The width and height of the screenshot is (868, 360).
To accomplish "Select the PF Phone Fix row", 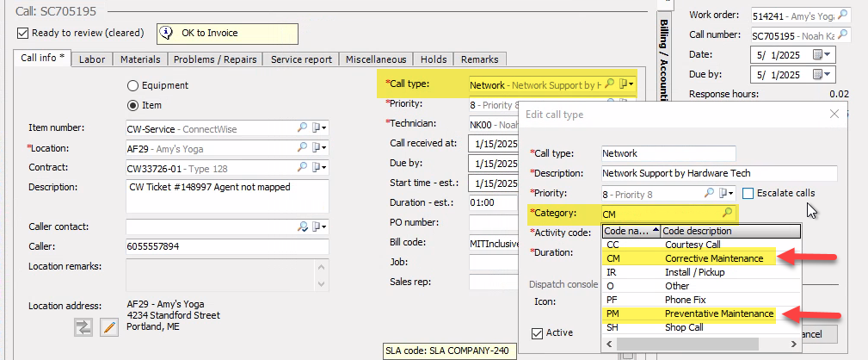I will 701,301.
